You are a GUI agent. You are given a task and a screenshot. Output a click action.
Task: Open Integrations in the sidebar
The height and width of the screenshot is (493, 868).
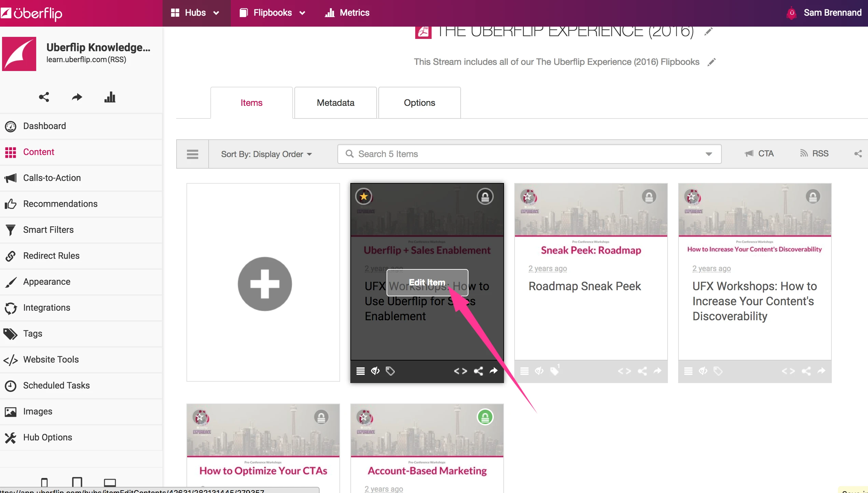click(81, 308)
